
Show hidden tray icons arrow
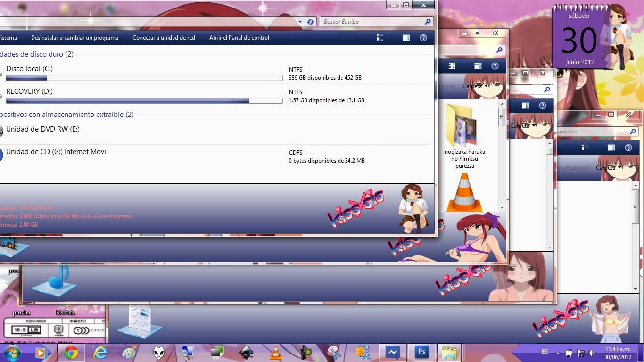pos(558,353)
